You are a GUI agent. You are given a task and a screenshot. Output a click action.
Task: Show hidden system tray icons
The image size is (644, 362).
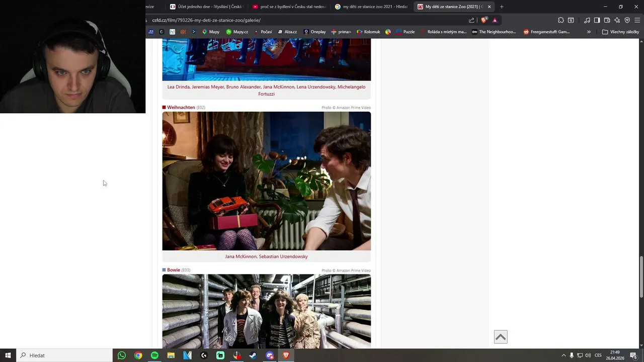[x=563, y=355]
